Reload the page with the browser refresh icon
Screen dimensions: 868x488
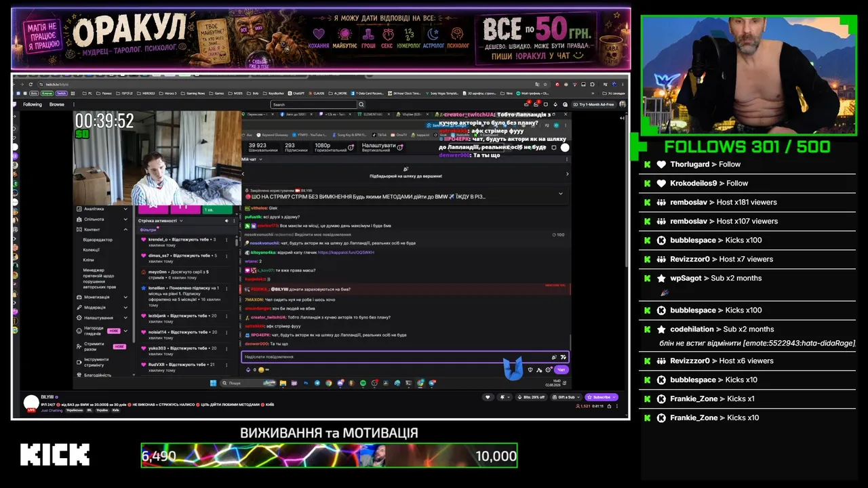pyautogui.click(x=30, y=84)
